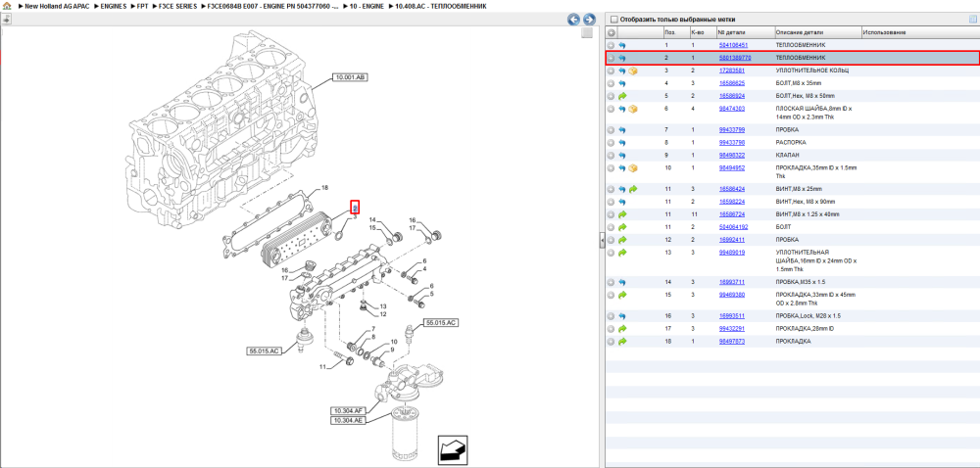The image size is (980, 468).
Task: Click green arrow icon in row 16588724
Action: (x=622, y=214)
